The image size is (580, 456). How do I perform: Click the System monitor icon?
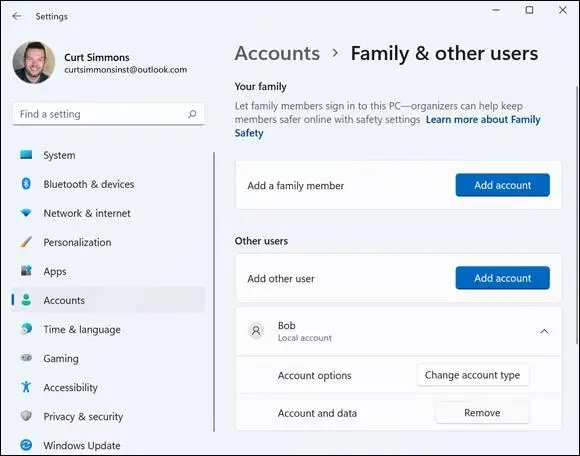(26, 155)
